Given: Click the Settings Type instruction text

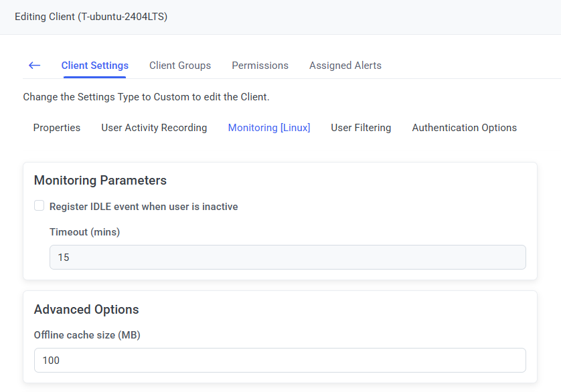Looking at the screenshot, I should (146, 97).
